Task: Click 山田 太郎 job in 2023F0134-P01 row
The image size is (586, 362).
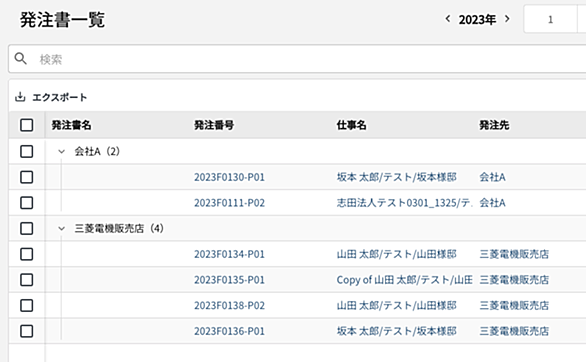Action: (397, 254)
